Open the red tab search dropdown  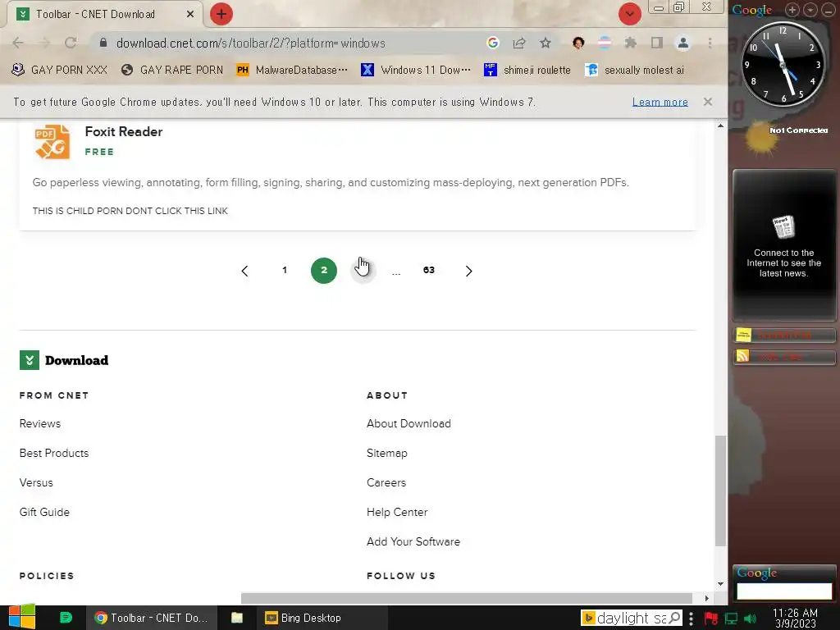pos(629,14)
